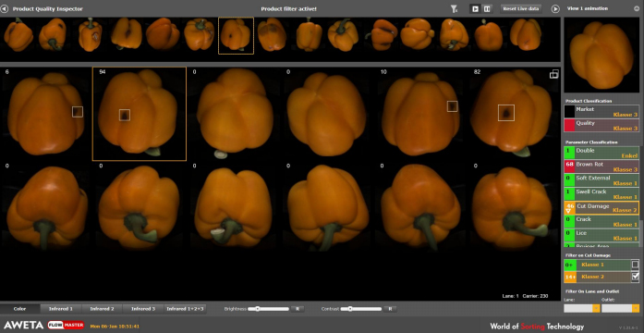The width and height of the screenshot is (644, 333).
Task: Select the first pepper thumbnail in the top strip
Action: pos(18,35)
